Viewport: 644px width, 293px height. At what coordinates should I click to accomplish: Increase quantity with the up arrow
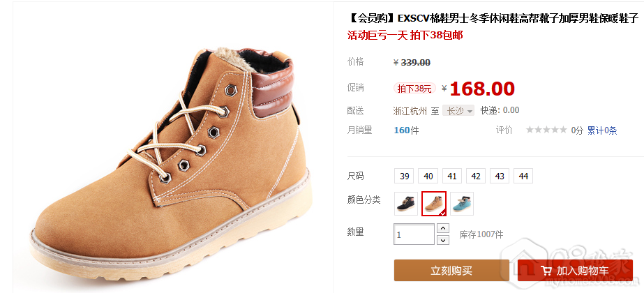pyautogui.click(x=443, y=228)
